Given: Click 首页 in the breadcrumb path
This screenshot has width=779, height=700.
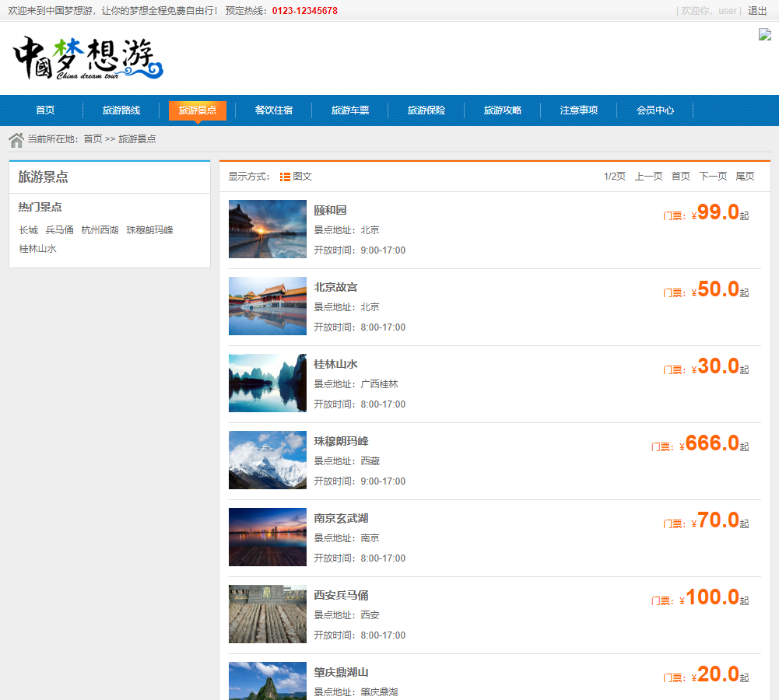Looking at the screenshot, I should coord(93,139).
